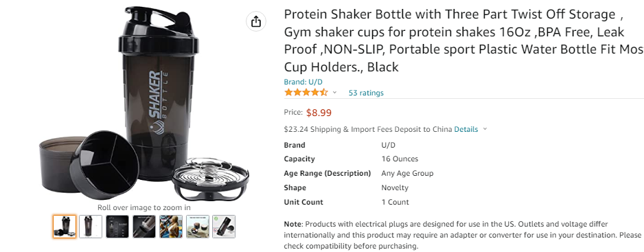644x252 pixels.
Task: Click the shipping Details link
Action: tap(465, 129)
